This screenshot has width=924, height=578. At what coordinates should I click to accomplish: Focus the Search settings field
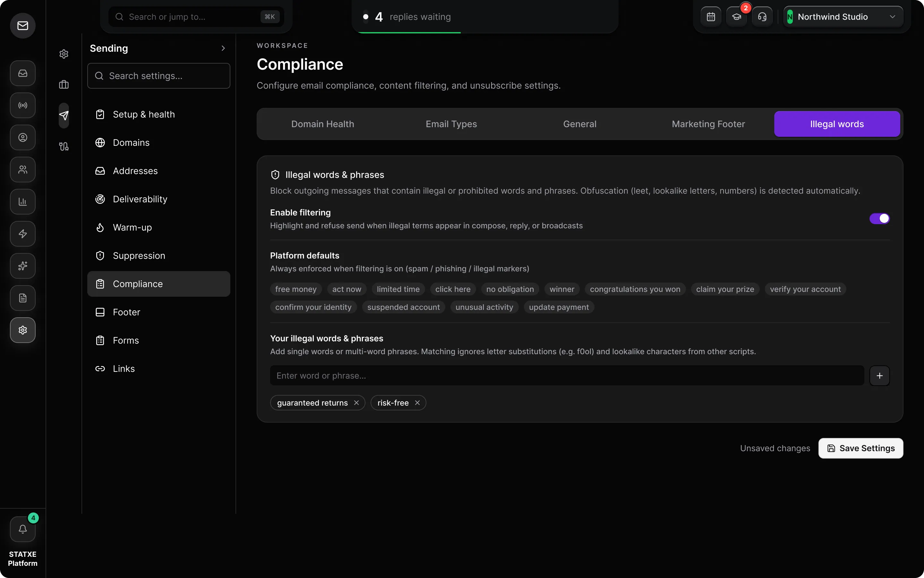(x=158, y=76)
